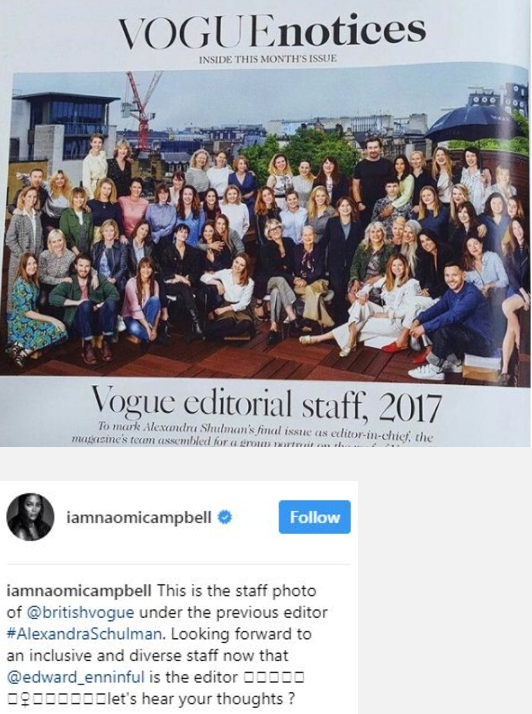The image size is (532, 714).
Task: Click the VOGUE notices heading
Action: coord(272,32)
